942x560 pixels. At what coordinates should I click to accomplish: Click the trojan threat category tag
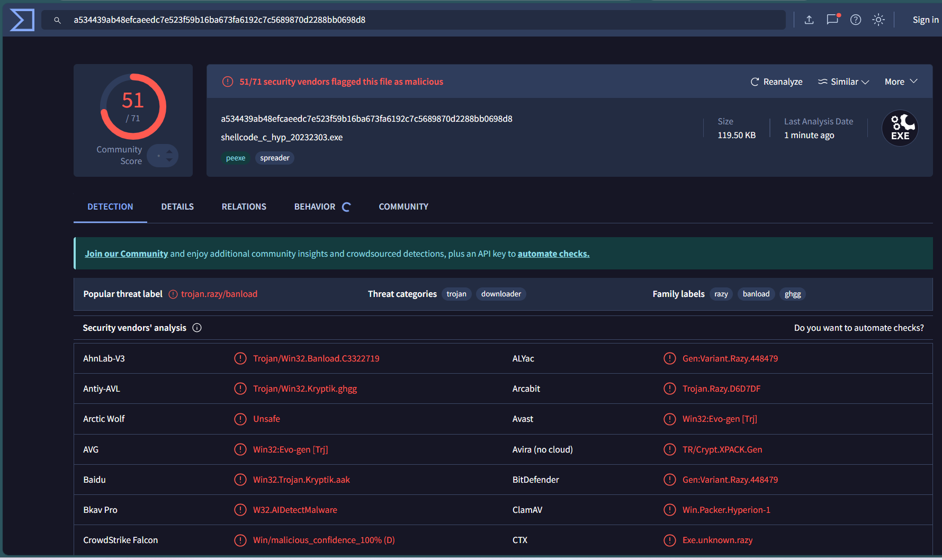pyautogui.click(x=456, y=294)
